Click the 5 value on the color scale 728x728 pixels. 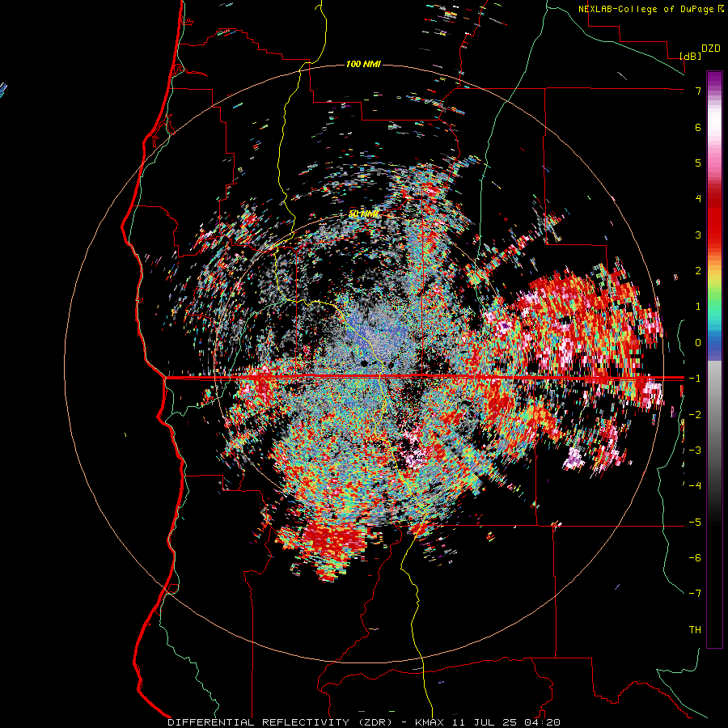coord(698,163)
